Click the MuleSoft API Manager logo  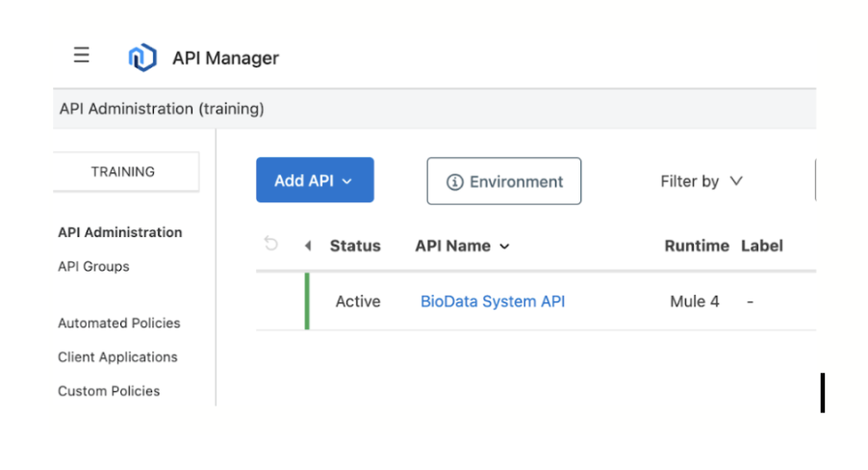point(142,57)
